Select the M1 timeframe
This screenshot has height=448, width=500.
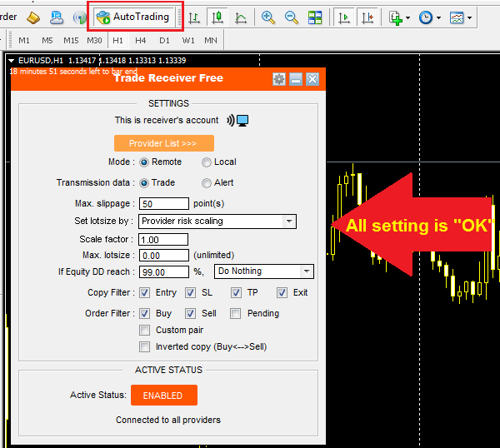coord(24,41)
